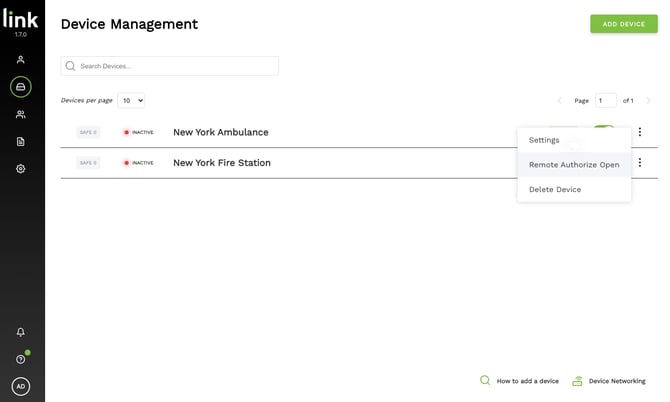Select the New York Fire Station device name
The width and height of the screenshot is (670, 402).
click(x=222, y=163)
